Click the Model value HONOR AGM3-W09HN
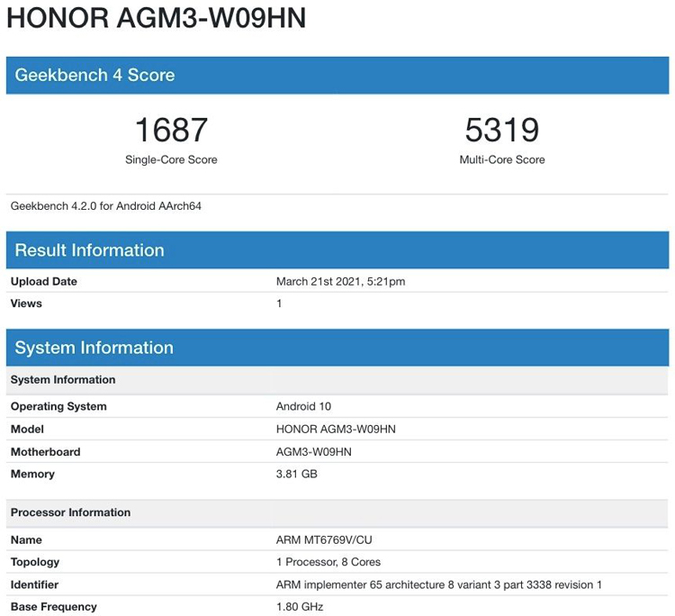Image resolution: width=675 pixels, height=616 pixels. 336,429
